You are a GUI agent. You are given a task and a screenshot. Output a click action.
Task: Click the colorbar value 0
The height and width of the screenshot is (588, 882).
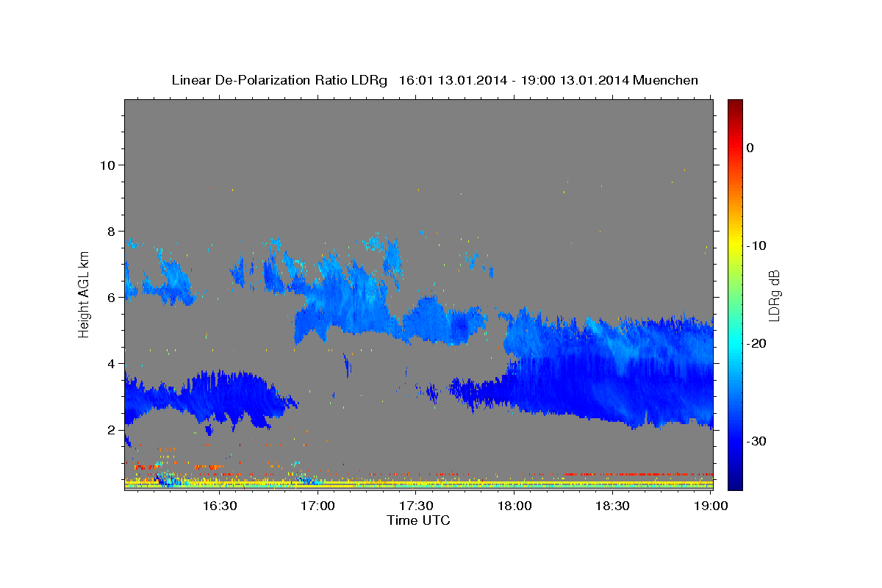tap(750, 148)
